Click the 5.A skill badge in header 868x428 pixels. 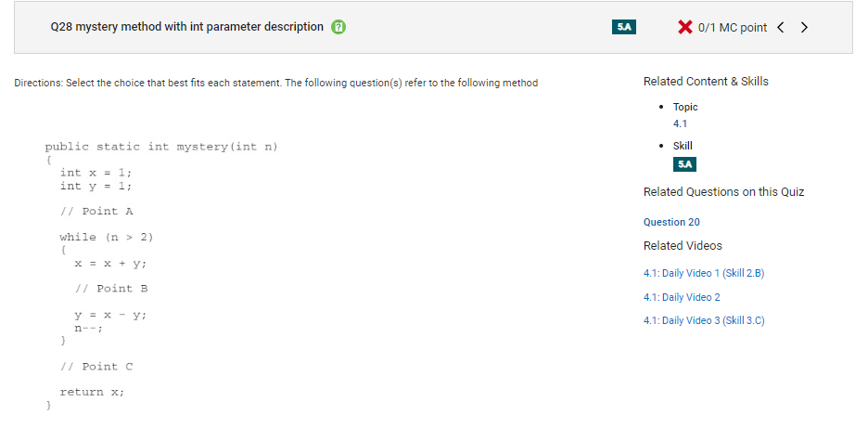(x=624, y=27)
